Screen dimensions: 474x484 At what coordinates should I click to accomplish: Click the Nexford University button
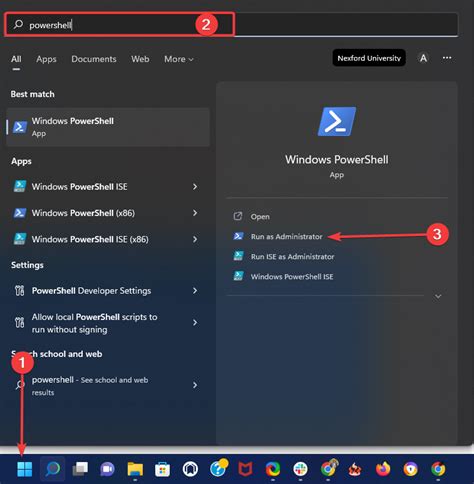click(369, 58)
